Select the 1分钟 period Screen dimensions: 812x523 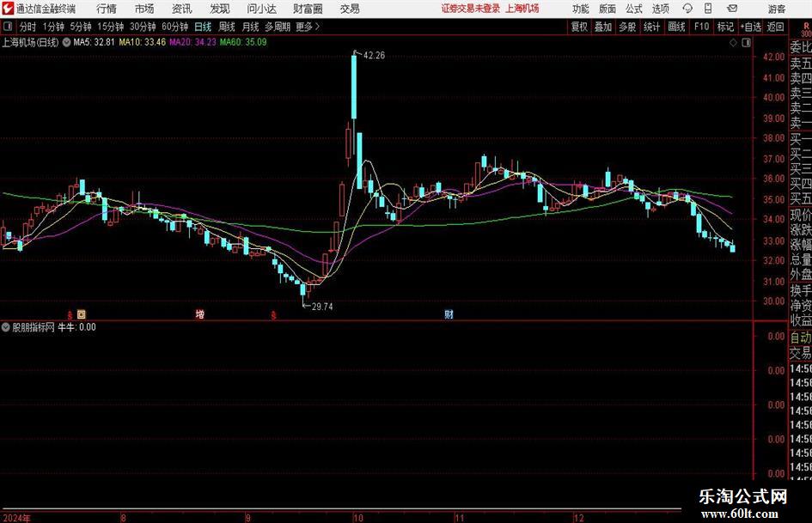(x=53, y=27)
